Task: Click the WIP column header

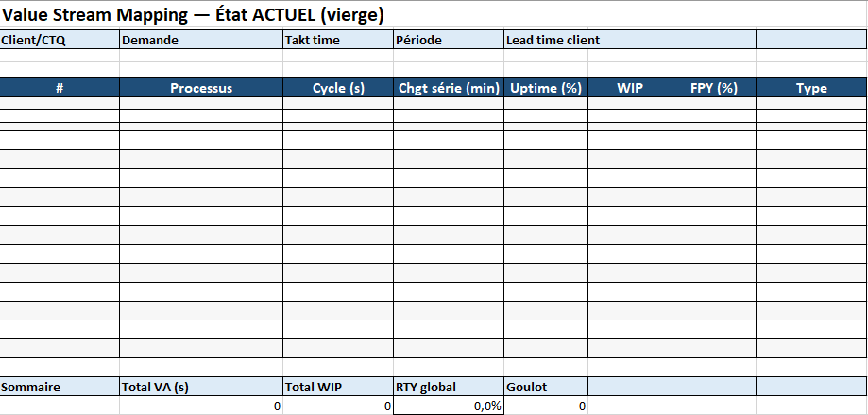Action: point(629,88)
